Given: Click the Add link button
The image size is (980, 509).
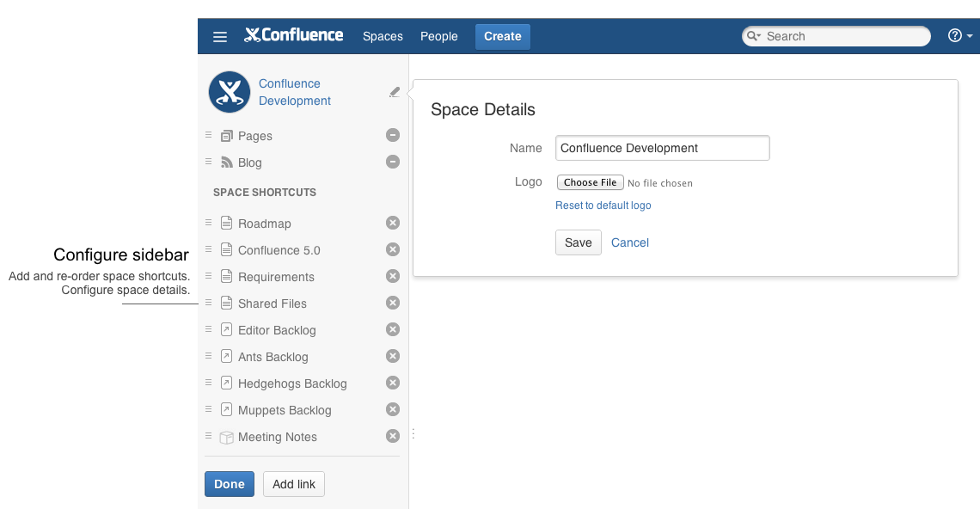Looking at the screenshot, I should (x=294, y=484).
